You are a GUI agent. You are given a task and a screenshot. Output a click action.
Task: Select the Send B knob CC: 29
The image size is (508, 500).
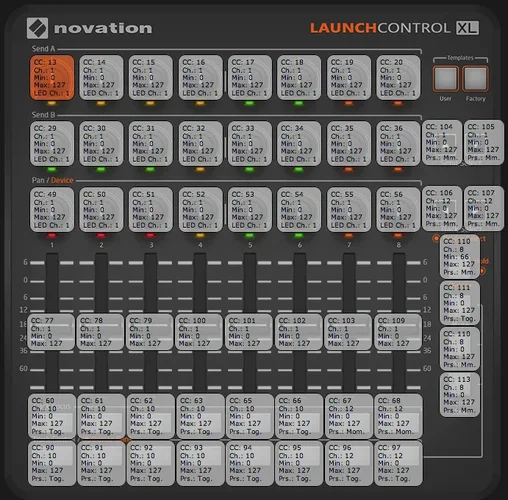[52, 143]
